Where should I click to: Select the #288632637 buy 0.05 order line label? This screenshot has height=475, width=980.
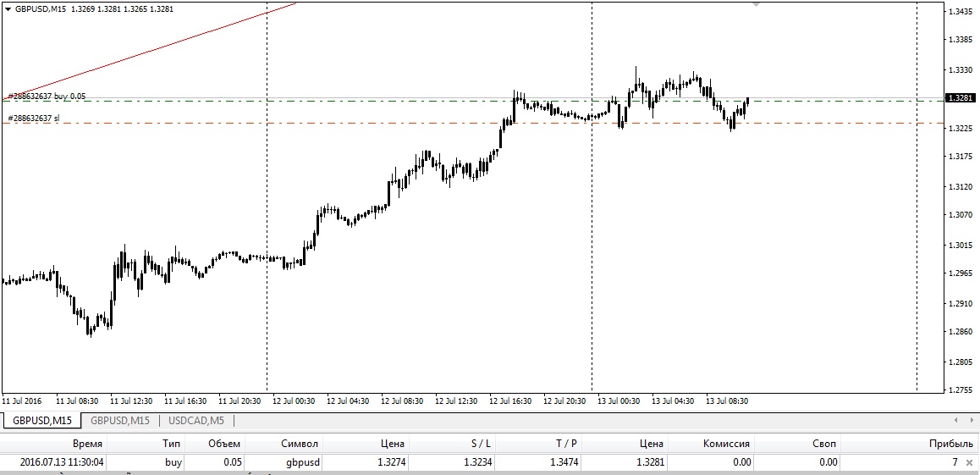pyautogui.click(x=47, y=97)
